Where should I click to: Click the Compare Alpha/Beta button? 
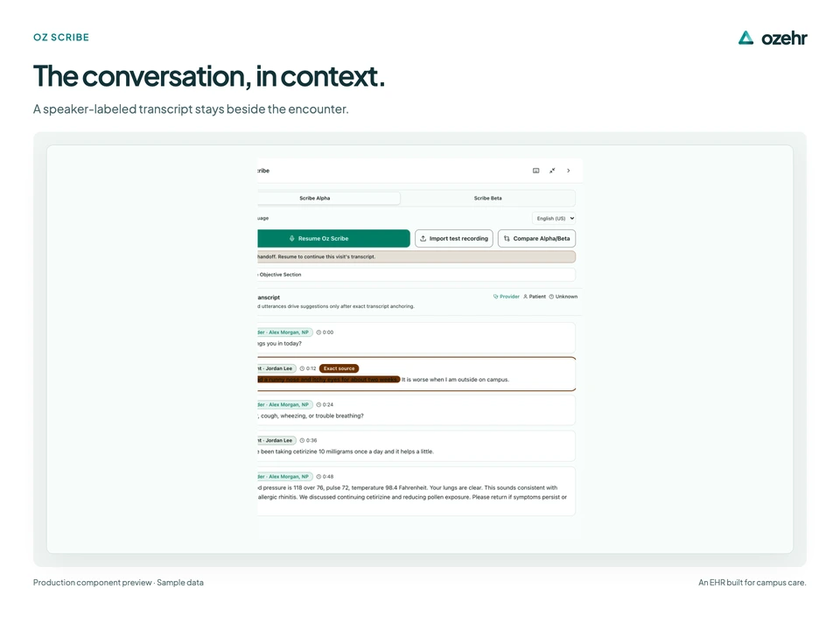536,238
